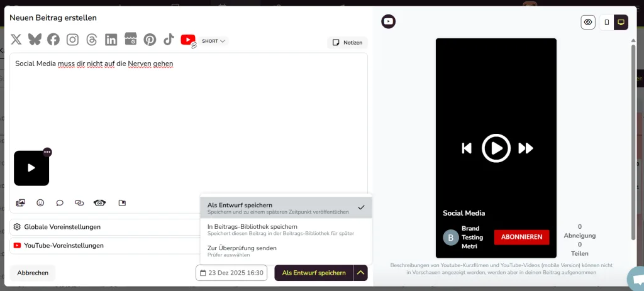Click the channel avatar B in preview
Viewport: 644px width, 291px height.
coord(450,238)
